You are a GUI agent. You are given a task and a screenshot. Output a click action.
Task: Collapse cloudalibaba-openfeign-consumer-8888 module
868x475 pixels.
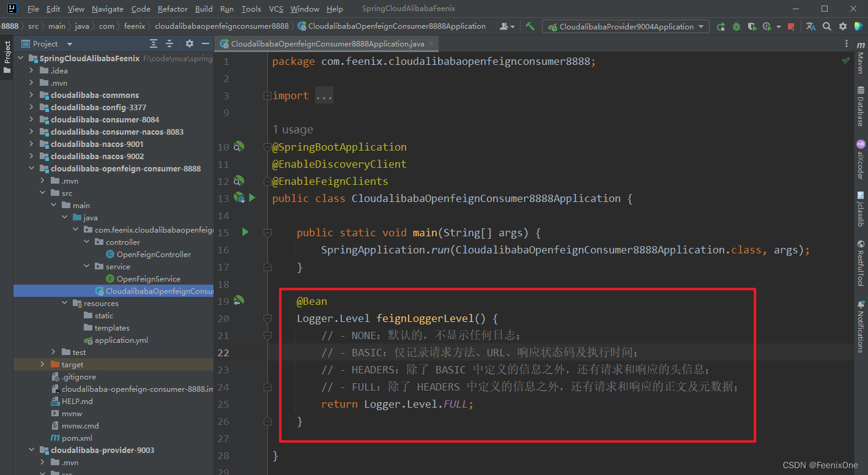(32, 168)
